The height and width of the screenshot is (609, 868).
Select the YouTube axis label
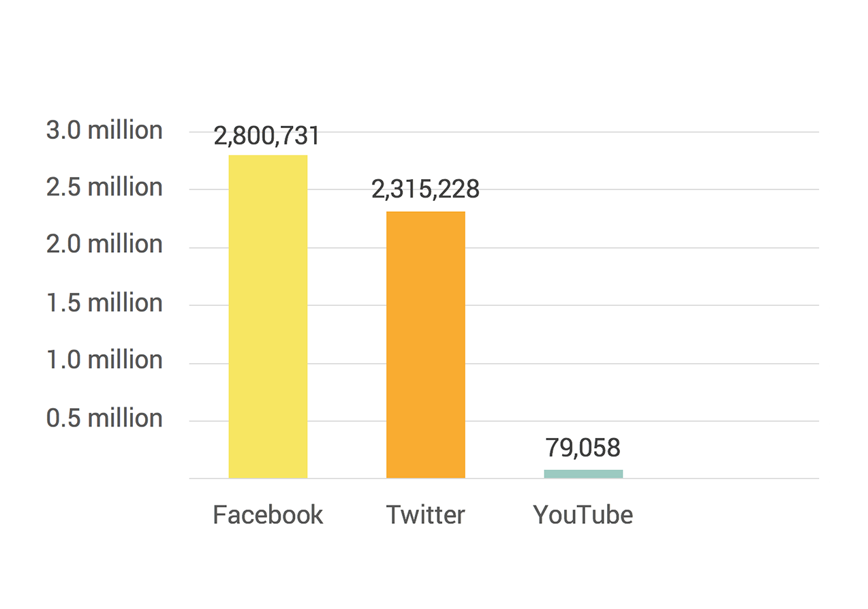click(583, 514)
